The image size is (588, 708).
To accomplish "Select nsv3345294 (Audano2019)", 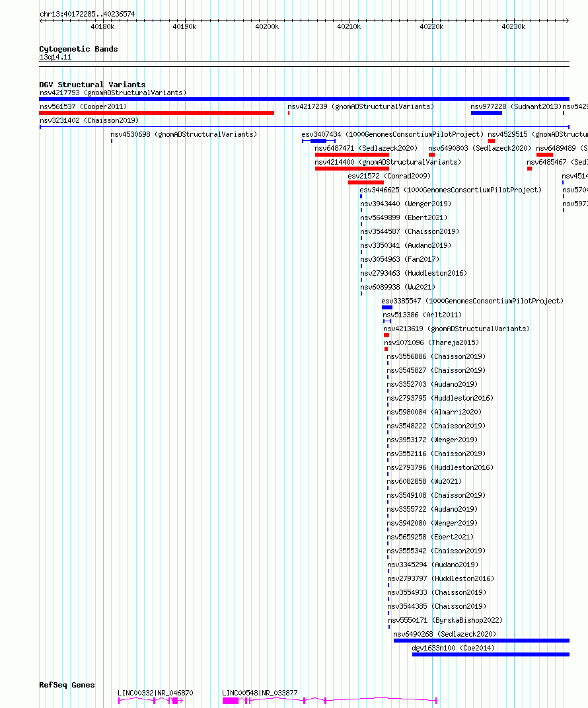I will click(433, 565).
